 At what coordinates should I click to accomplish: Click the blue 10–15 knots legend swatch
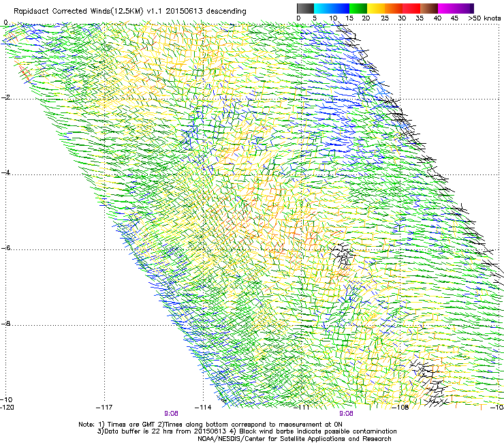340,8
